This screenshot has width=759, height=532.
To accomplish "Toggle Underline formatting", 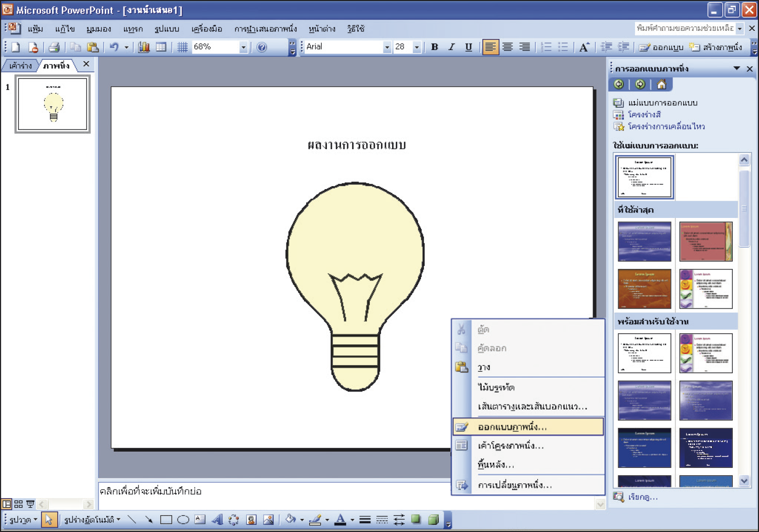I will click(469, 47).
